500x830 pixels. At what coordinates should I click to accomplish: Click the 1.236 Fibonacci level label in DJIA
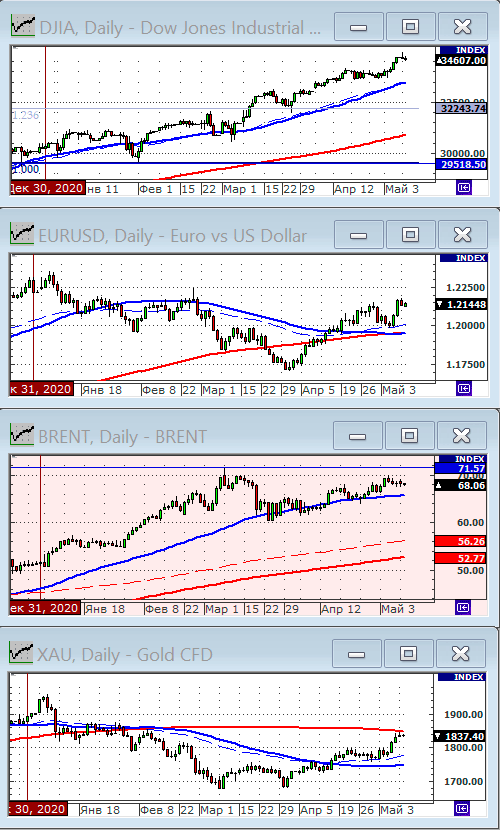point(25,115)
